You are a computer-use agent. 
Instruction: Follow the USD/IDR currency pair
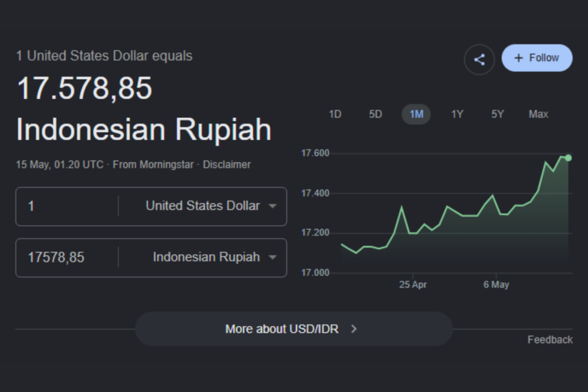pyautogui.click(x=537, y=58)
